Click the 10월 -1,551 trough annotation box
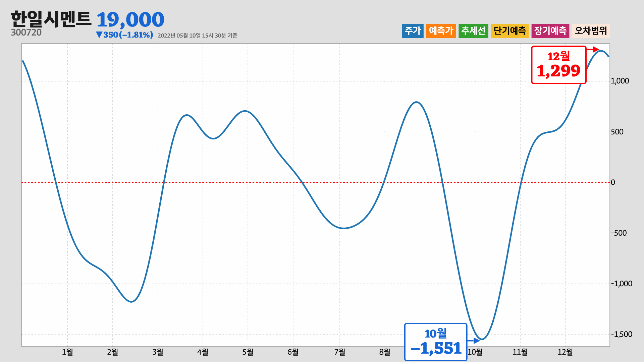 (x=436, y=342)
